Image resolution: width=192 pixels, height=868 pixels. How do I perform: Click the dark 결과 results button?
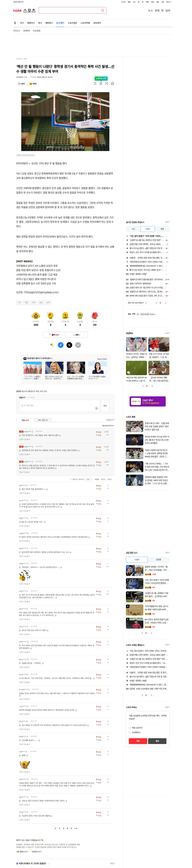(x=157, y=741)
